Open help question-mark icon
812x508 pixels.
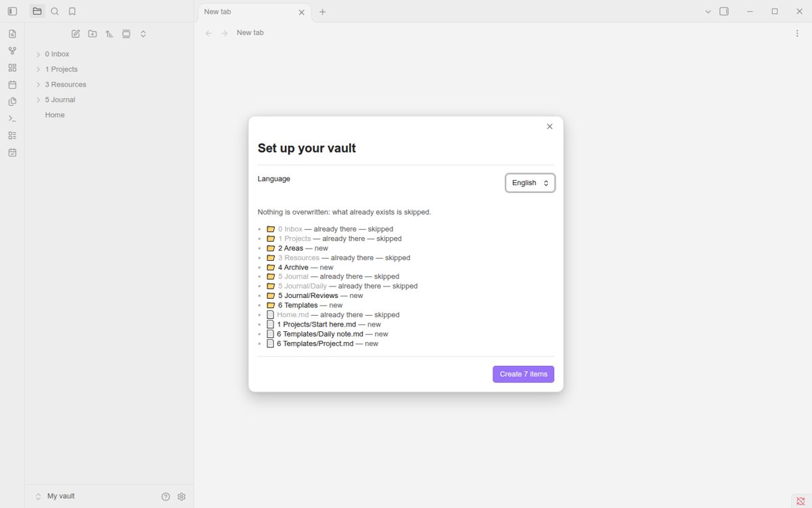tap(166, 496)
